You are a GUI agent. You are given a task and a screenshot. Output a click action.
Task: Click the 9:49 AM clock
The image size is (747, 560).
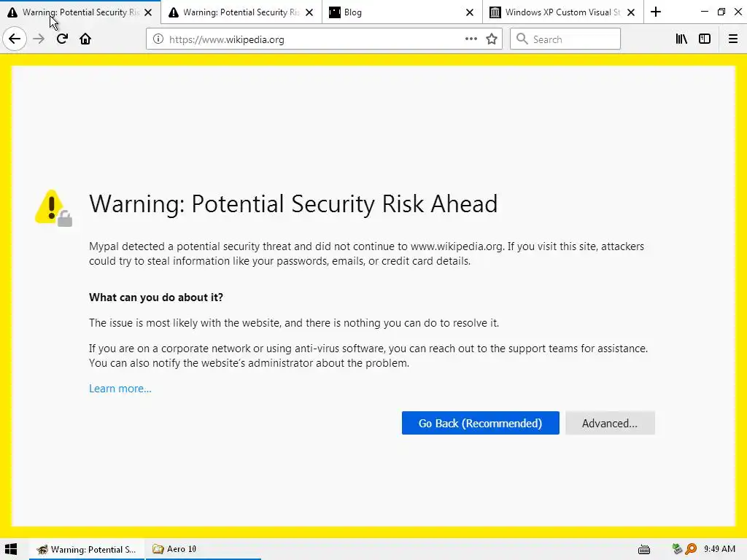(719, 549)
